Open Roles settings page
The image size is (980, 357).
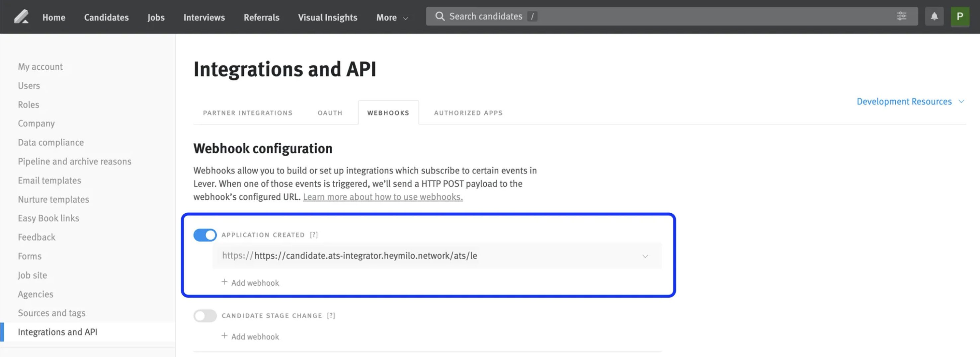pyautogui.click(x=29, y=105)
